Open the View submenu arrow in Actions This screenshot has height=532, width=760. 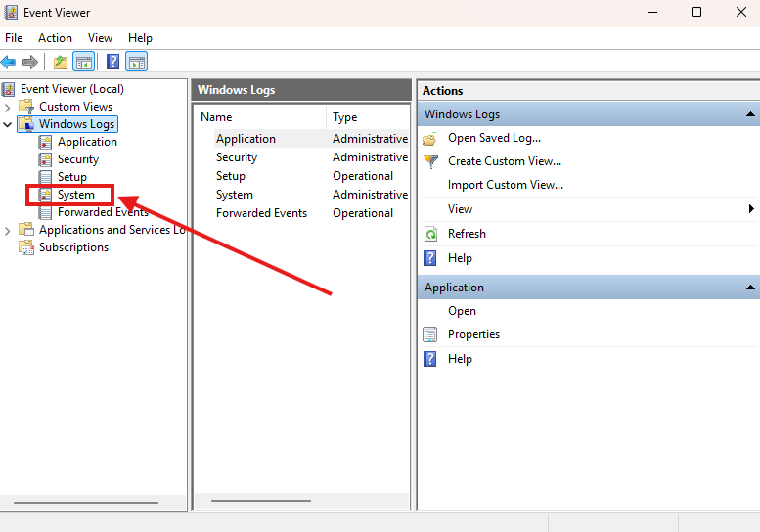[751, 209]
